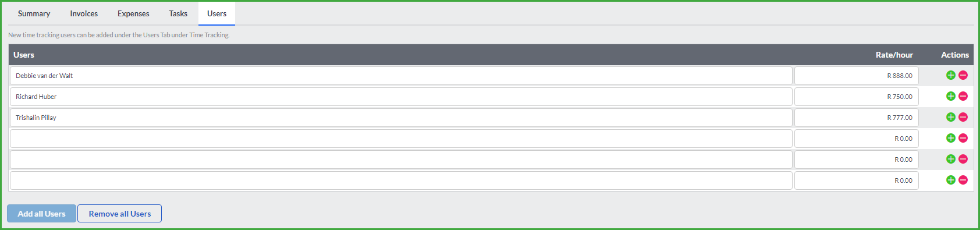Click green plus icon for Debbie van der Walt
Image resolution: width=980 pixels, height=230 pixels.
click(951, 75)
